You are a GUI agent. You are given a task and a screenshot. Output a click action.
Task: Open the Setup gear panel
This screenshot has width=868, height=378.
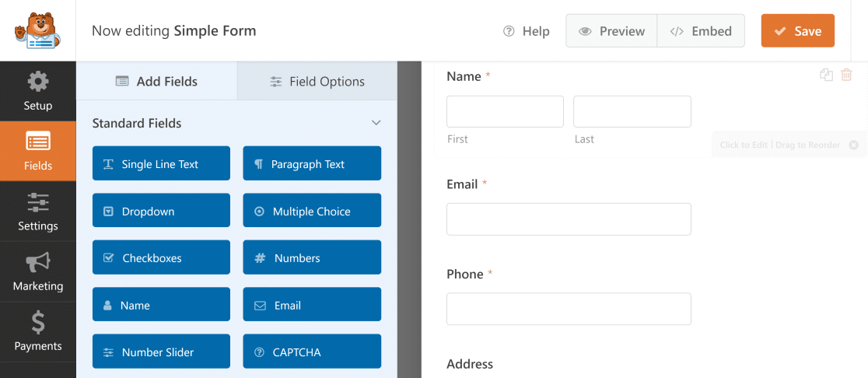click(x=37, y=91)
